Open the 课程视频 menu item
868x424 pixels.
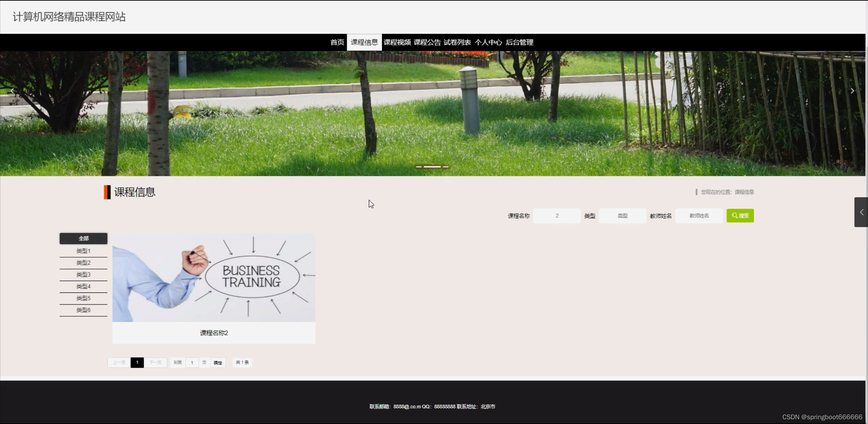pyautogui.click(x=397, y=42)
